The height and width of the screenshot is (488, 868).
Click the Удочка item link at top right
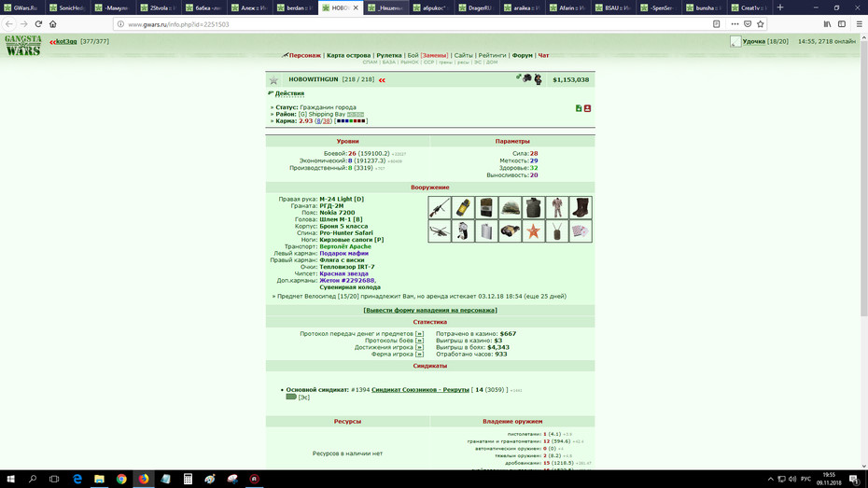pyautogui.click(x=754, y=41)
